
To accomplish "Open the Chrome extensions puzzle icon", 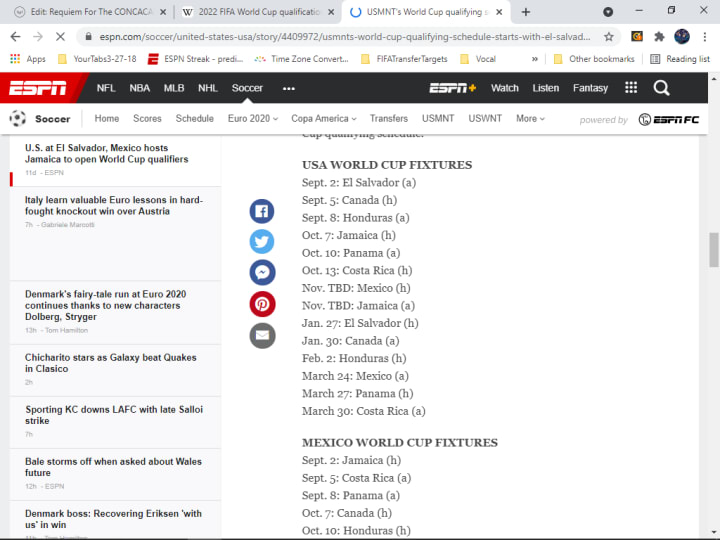I will pos(659,37).
